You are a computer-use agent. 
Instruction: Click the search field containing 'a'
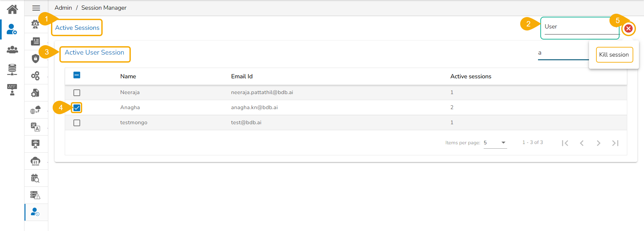[x=562, y=53]
